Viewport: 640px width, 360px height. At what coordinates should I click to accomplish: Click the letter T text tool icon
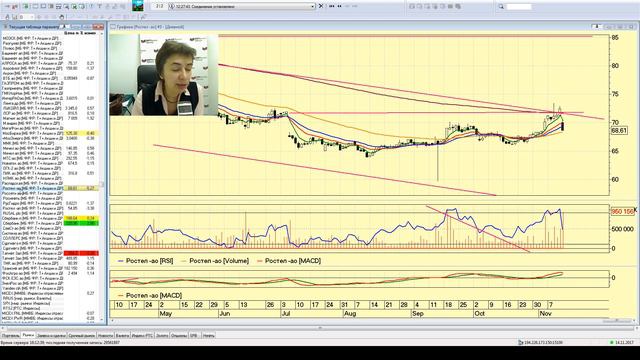99,6
